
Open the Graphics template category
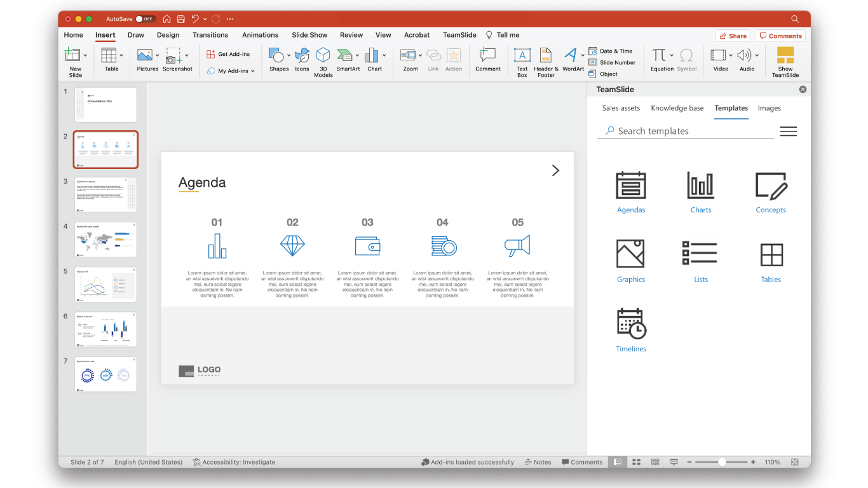(x=631, y=261)
